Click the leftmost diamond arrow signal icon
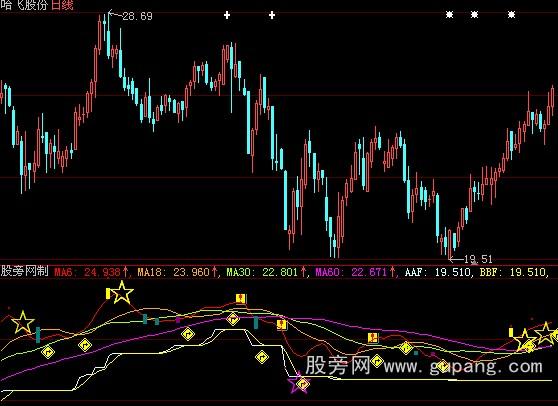The image size is (558, 406). pyautogui.click(x=48, y=352)
